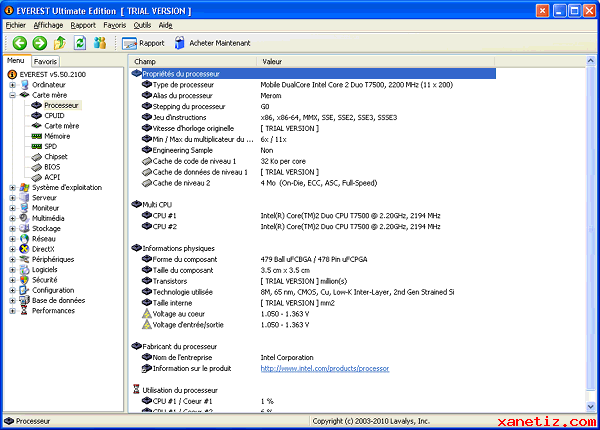The height and width of the screenshot is (430, 600).
Task: Expand the Moniteur node
Action: click(12, 208)
